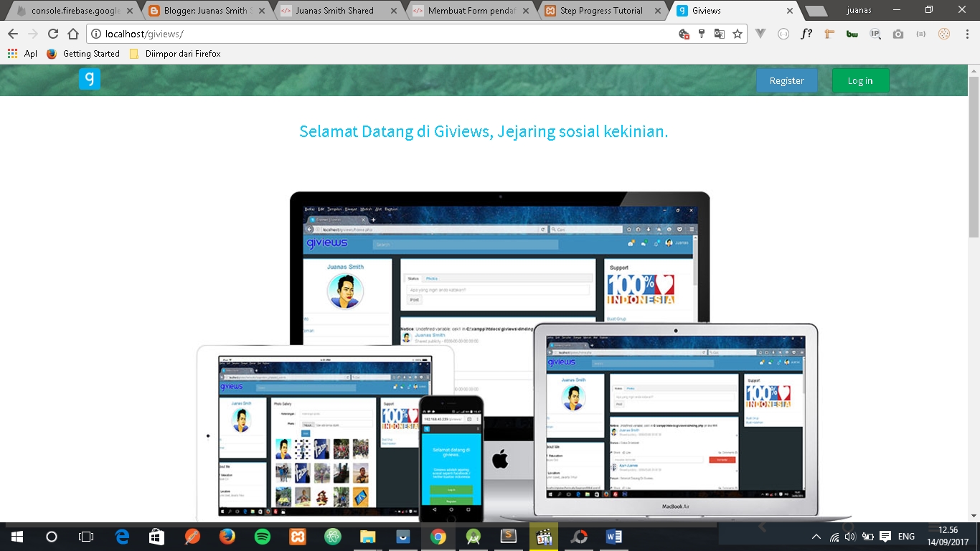Open Android Studio from taskbar
This screenshot has width=980, height=551.
[473, 537]
